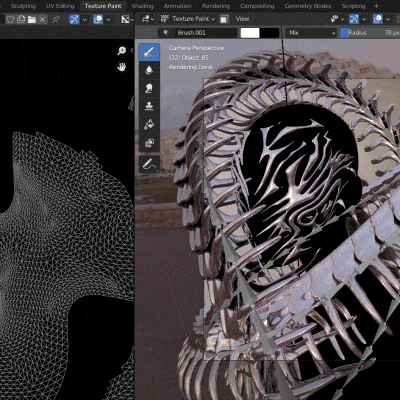
Task: Open the View menu in 3D viewport
Action: (242, 19)
